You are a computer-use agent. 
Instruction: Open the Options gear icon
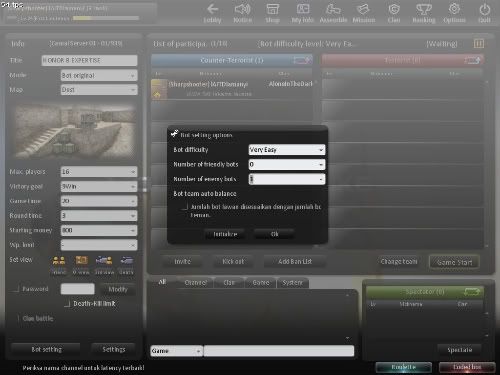(454, 9)
